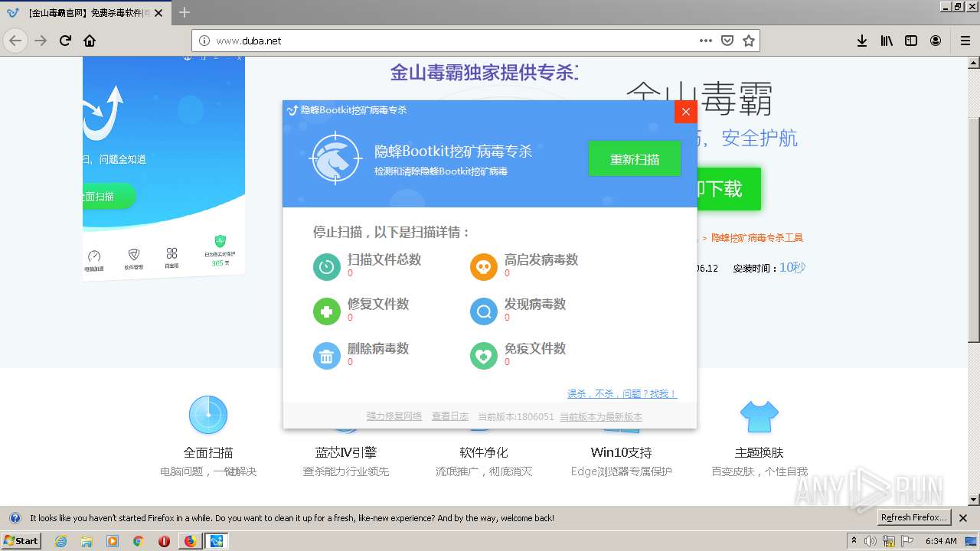Click the site information icon in address bar
The width and height of the screenshot is (980, 551).
tap(204, 41)
